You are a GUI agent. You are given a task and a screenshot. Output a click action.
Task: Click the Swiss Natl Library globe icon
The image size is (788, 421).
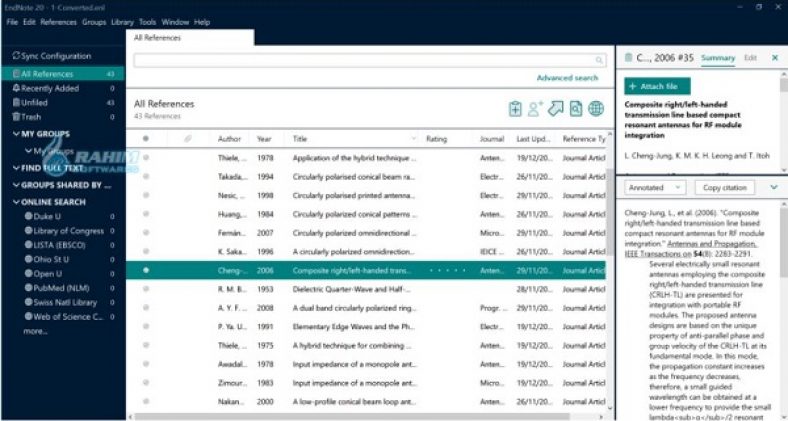(29, 302)
